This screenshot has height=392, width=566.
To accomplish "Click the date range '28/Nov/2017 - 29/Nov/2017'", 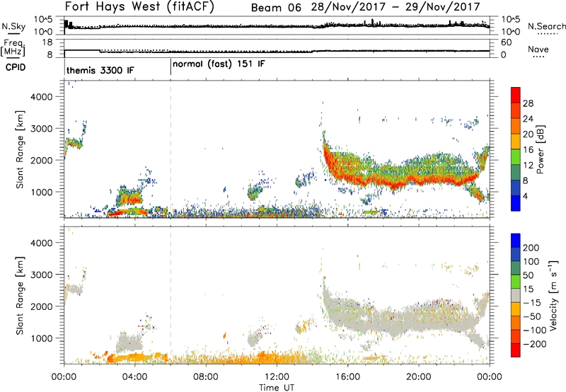I will [x=395, y=7].
